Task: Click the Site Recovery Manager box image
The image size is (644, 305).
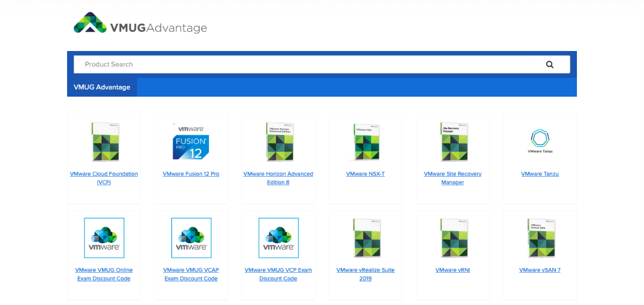Action: point(453,142)
